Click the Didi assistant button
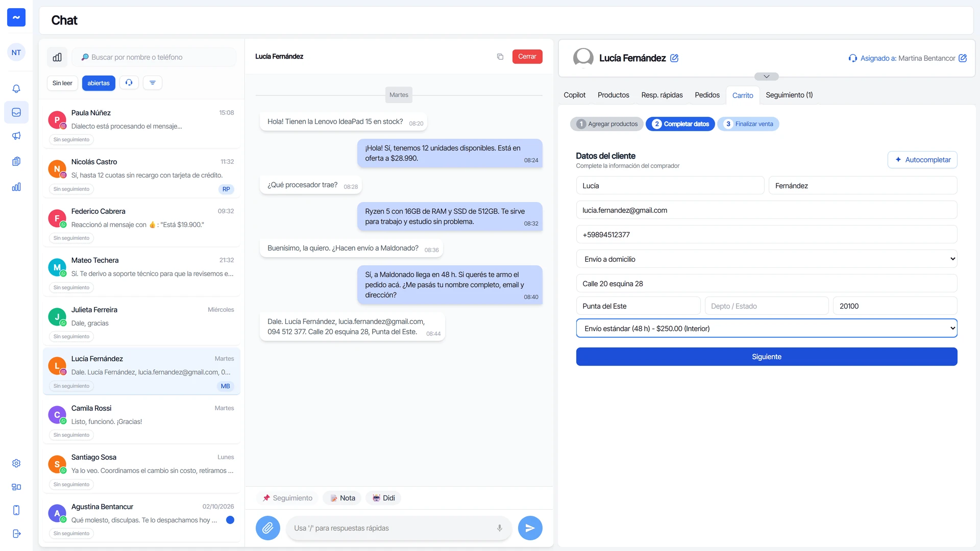The image size is (980, 551). tap(383, 498)
